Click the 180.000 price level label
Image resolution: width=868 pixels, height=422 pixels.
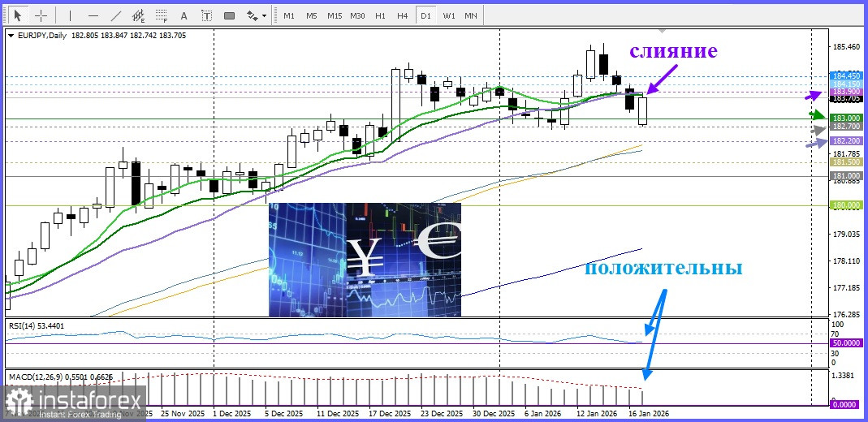click(846, 205)
